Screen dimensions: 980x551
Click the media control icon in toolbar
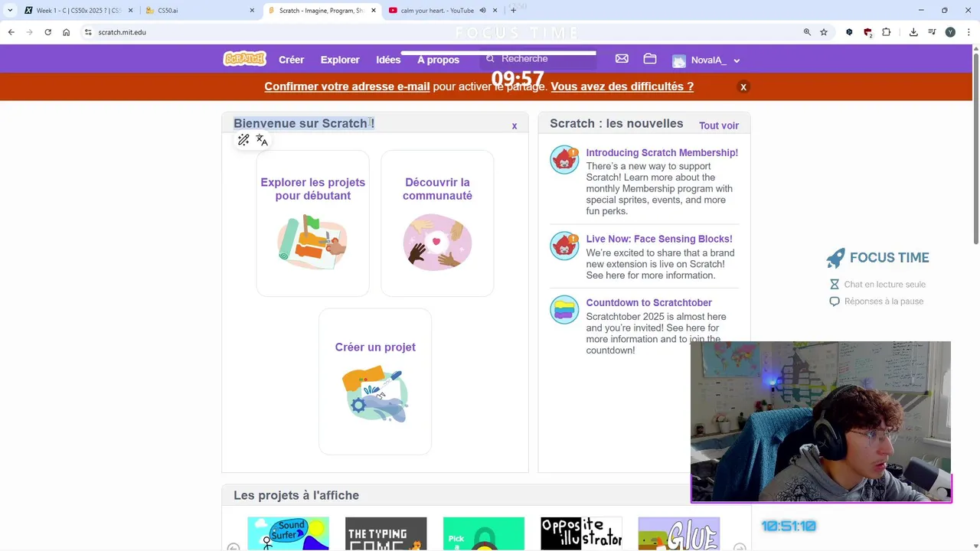[932, 32]
